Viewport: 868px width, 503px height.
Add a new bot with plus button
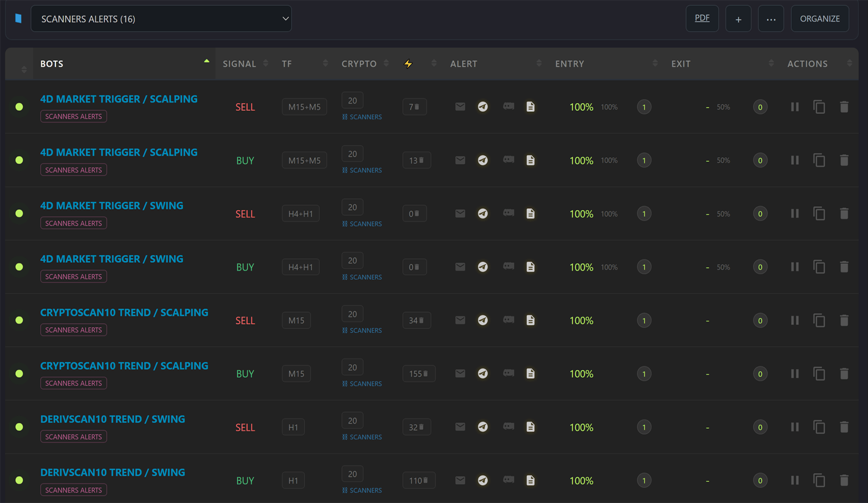pos(738,18)
